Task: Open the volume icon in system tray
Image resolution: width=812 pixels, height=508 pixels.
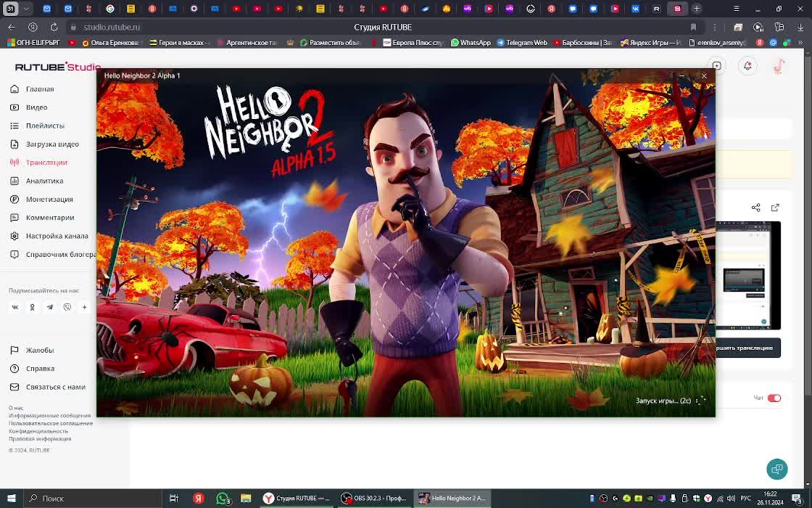Action: [730, 498]
